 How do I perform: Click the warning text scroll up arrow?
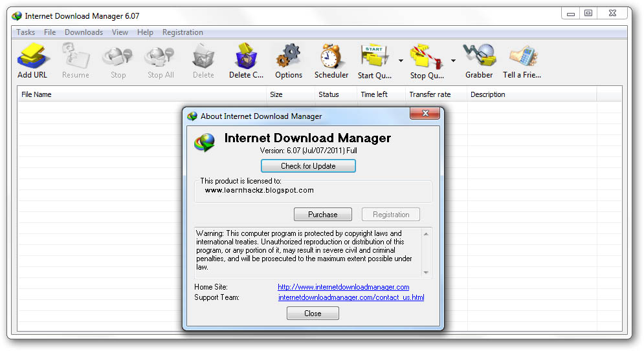[426, 234]
